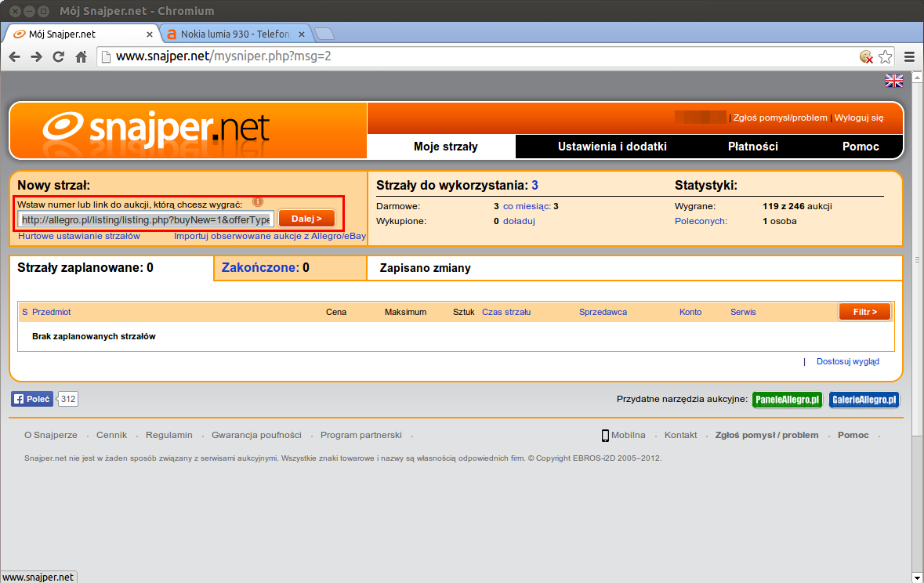Click the Wyloguj się link
924x583 pixels.
coord(858,118)
